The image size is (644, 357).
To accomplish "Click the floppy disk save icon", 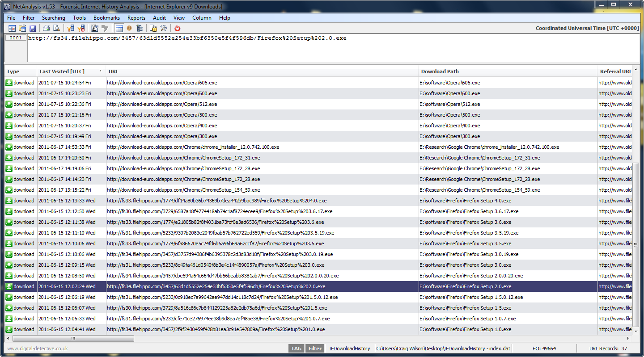I will tap(33, 28).
